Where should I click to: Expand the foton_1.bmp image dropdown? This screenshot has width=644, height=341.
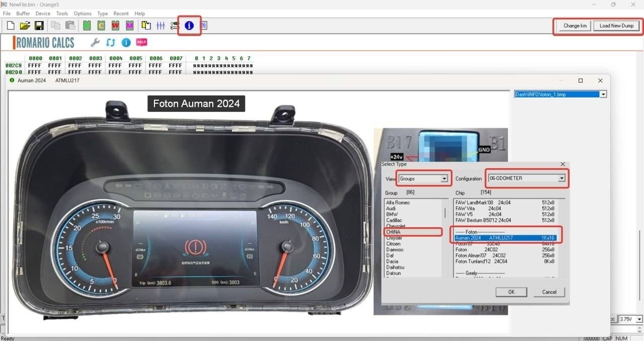coord(603,94)
